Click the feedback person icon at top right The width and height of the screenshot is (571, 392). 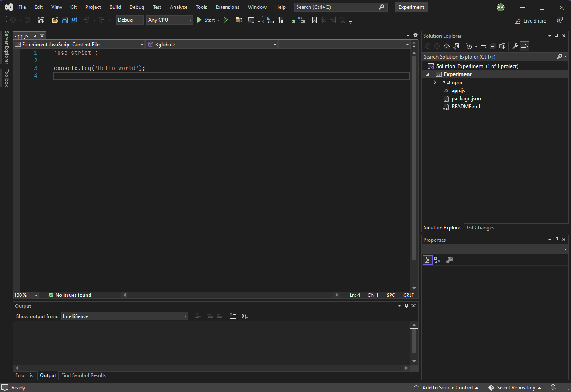(x=560, y=20)
